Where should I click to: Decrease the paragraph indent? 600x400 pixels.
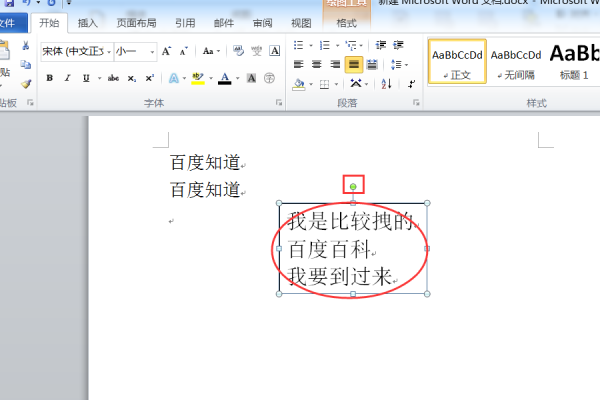(380, 45)
